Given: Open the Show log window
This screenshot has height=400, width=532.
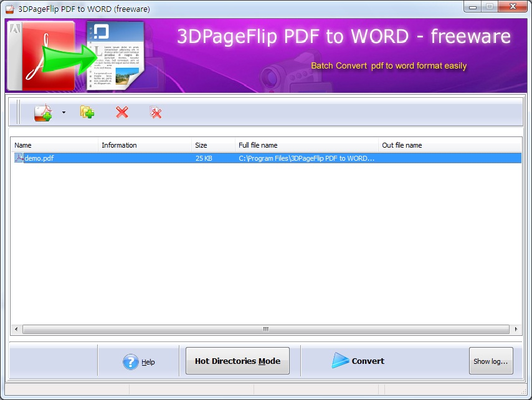Looking at the screenshot, I should click(491, 361).
